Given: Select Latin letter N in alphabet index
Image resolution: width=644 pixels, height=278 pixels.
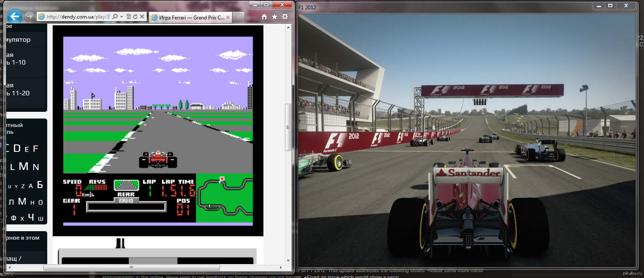Looking at the screenshot, I should point(36,167).
